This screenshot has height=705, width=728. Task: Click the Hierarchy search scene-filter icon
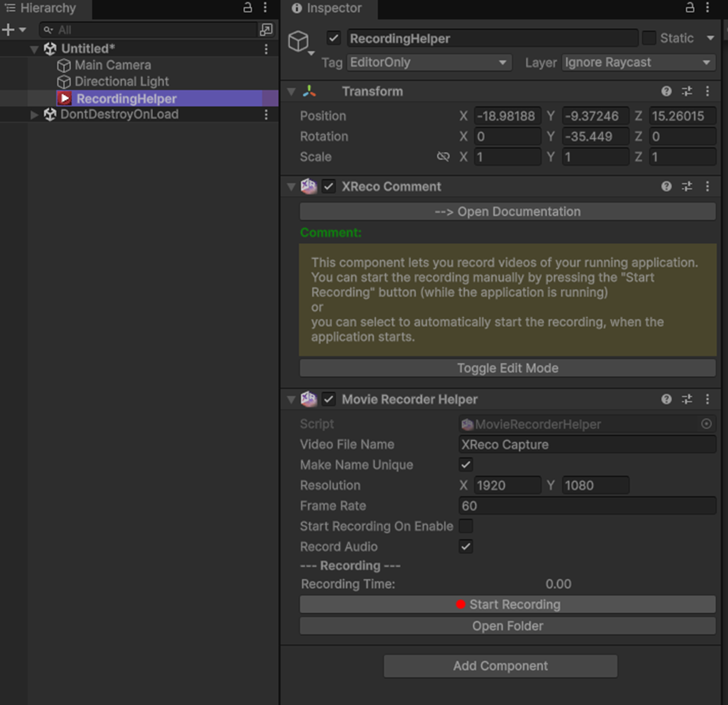pos(266,30)
